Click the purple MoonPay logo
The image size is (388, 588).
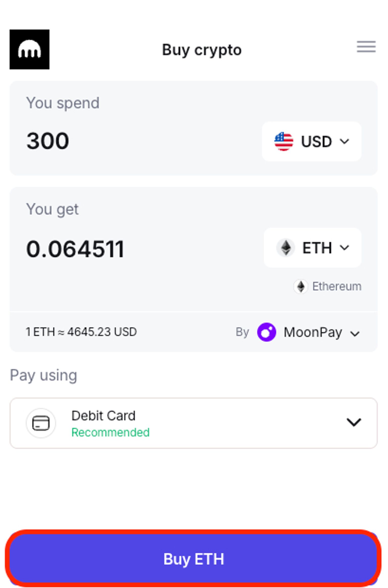click(266, 332)
